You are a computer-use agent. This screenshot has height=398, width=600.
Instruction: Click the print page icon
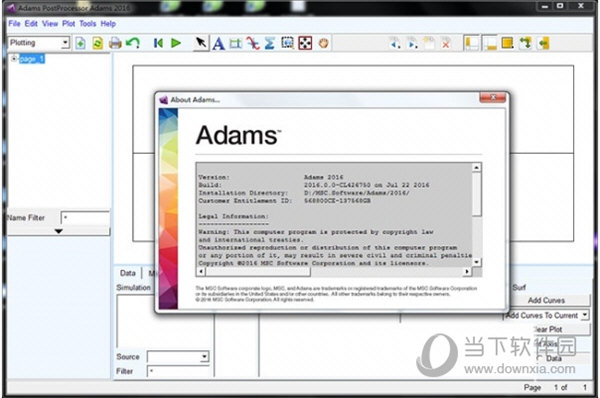[115, 43]
